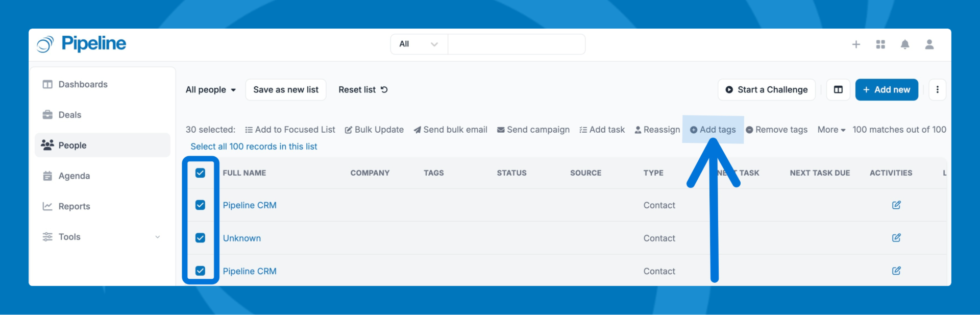The width and height of the screenshot is (980, 315).
Task: Sort by the COMPANY column header
Action: pos(370,173)
